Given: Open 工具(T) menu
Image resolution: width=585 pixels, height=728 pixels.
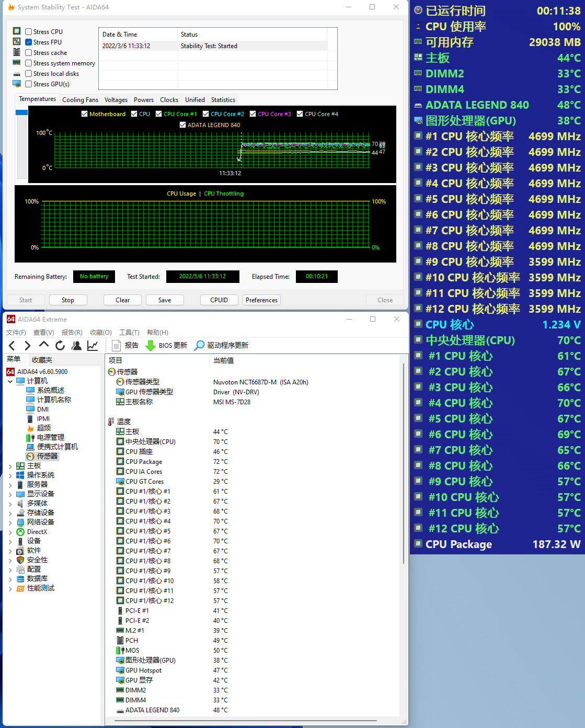Looking at the screenshot, I should click(x=129, y=333).
